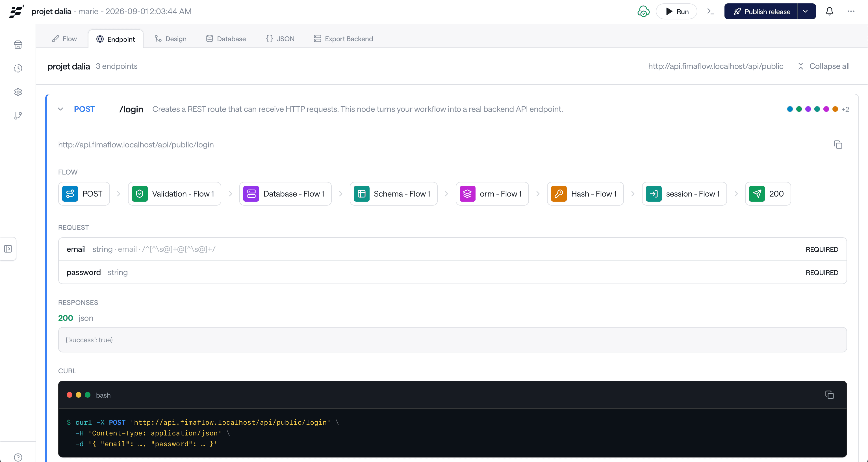The image size is (868, 462).
Task: Switch to the Design tab
Action: click(170, 39)
